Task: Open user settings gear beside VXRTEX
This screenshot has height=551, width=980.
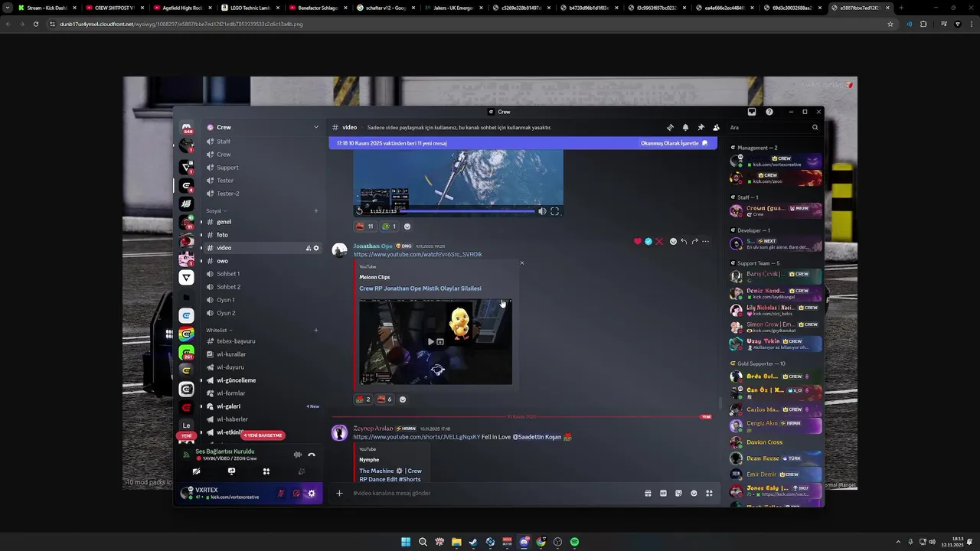Action: click(311, 494)
